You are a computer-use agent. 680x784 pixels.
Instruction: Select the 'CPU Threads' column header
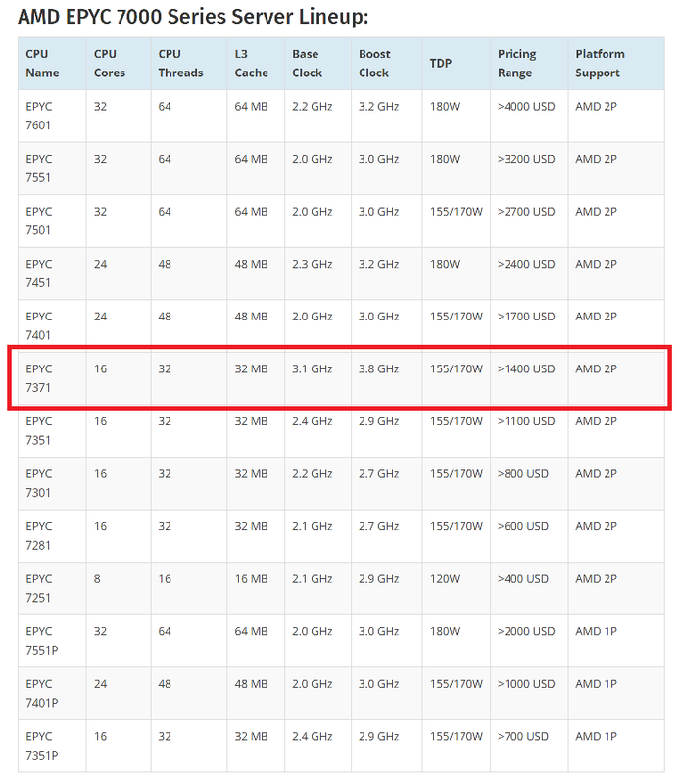189,64
